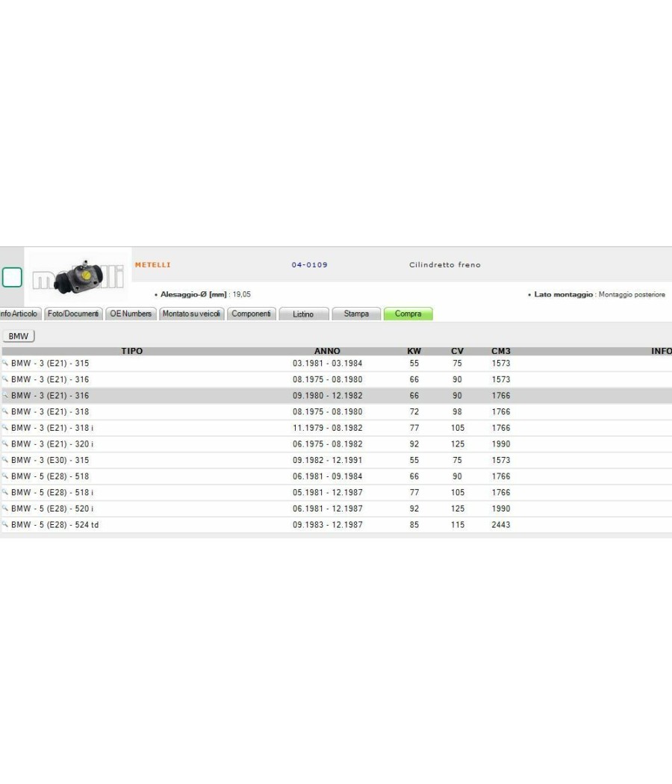Click magnifier icon for BMW 3 (E30) 315
The image size is (672, 784).
click(x=5, y=459)
